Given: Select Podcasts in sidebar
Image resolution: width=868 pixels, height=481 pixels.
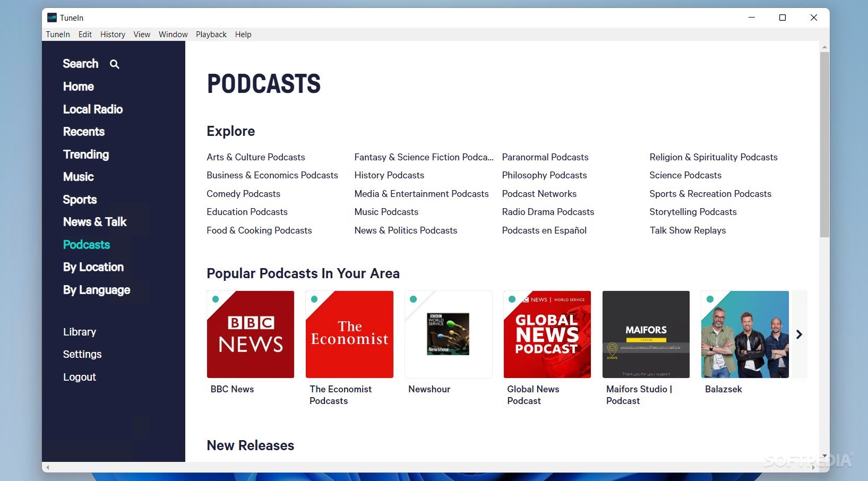Looking at the screenshot, I should coord(87,245).
